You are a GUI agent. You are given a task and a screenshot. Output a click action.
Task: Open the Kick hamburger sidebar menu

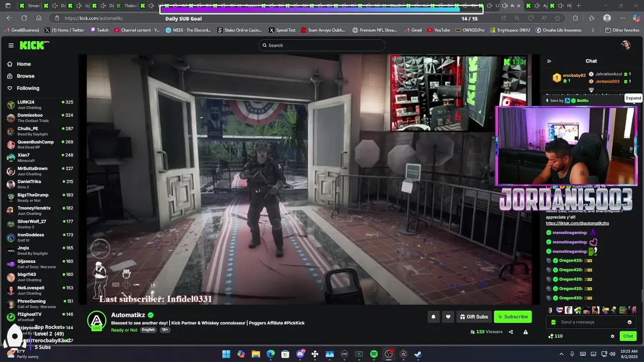click(11, 45)
